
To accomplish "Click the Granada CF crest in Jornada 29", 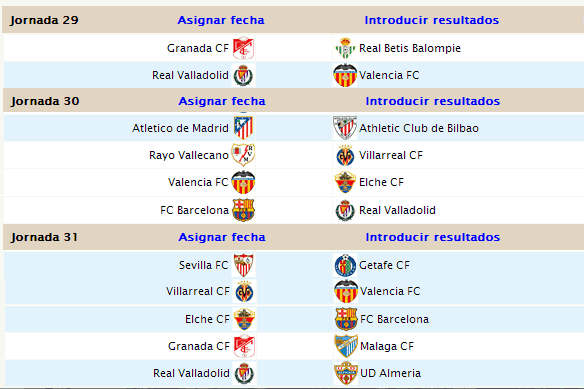I will click(243, 48).
